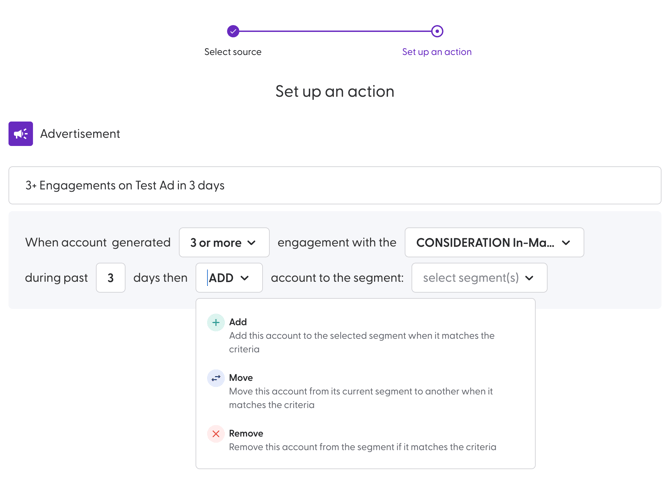Click the Advertisement source label
Image resolution: width=670 pixels, height=480 pixels.
80,134
